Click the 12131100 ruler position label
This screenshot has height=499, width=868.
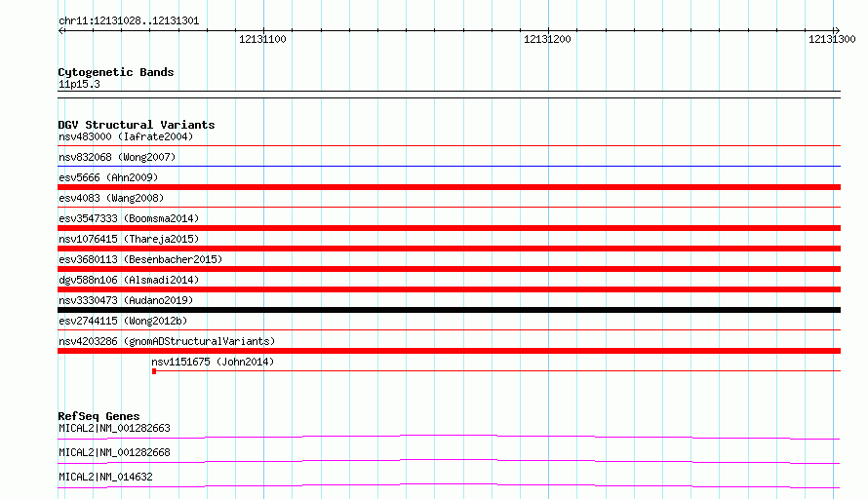point(262,39)
